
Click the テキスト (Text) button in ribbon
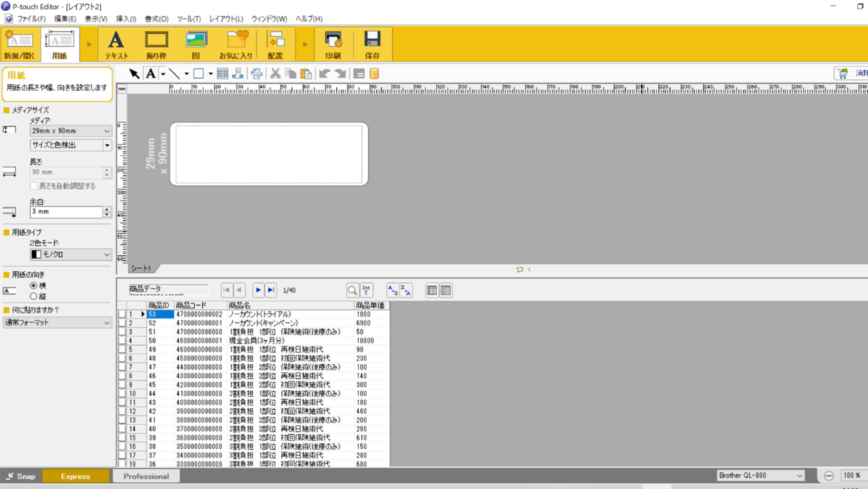[x=116, y=45]
